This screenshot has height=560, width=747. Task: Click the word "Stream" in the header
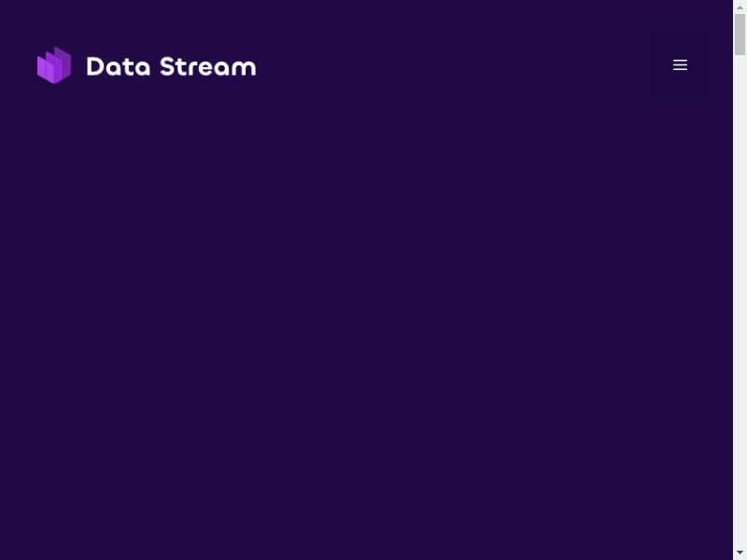click(x=207, y=66)
